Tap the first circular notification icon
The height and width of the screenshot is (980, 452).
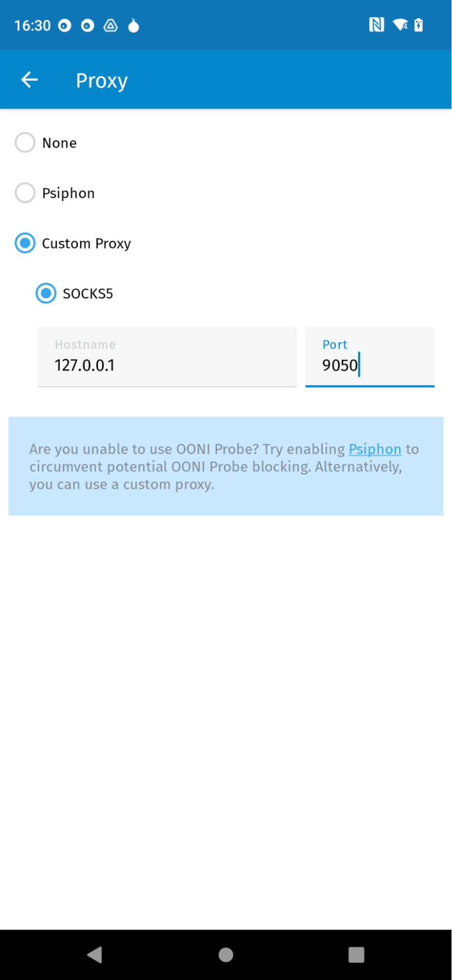[65, 25]
